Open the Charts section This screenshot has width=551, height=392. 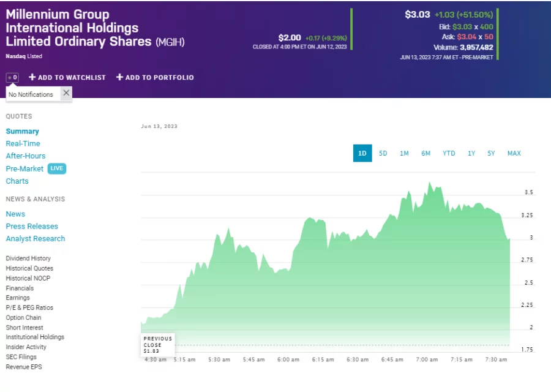pyautogui.click(x=17, y=181)
